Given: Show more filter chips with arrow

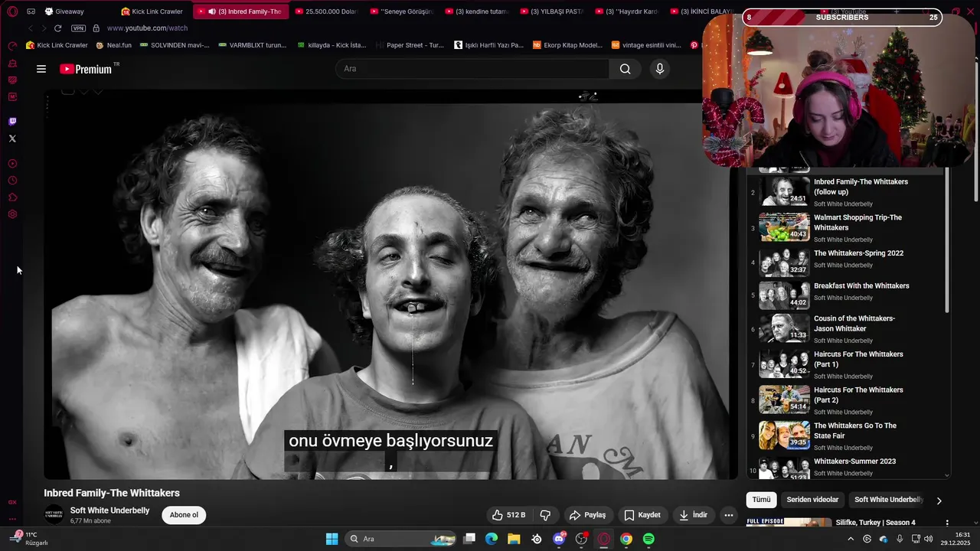Looking at the screenshot, I should tap(939, 500).
